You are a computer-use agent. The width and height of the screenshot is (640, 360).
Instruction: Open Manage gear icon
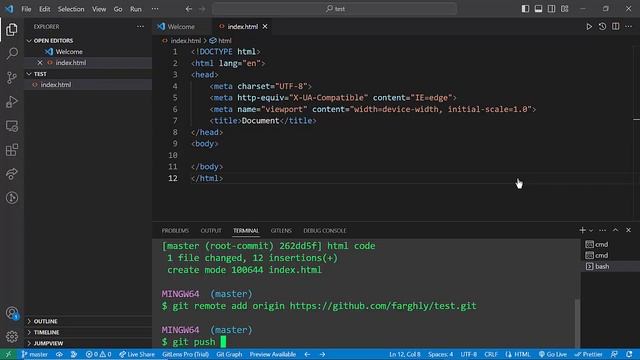point(12,336)
